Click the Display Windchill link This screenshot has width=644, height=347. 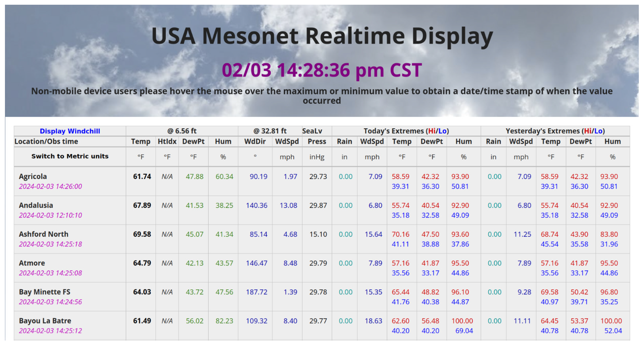coord(70,131)
